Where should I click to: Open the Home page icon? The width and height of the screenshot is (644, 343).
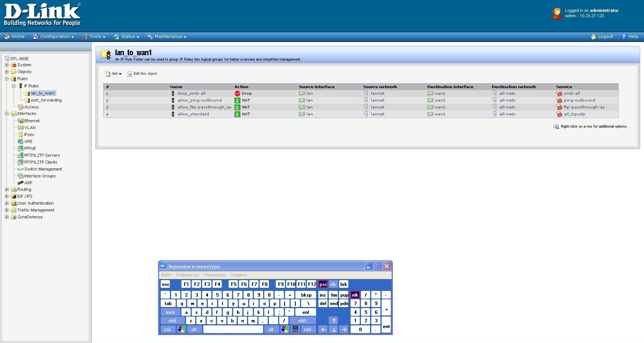(x=7, y=37)
